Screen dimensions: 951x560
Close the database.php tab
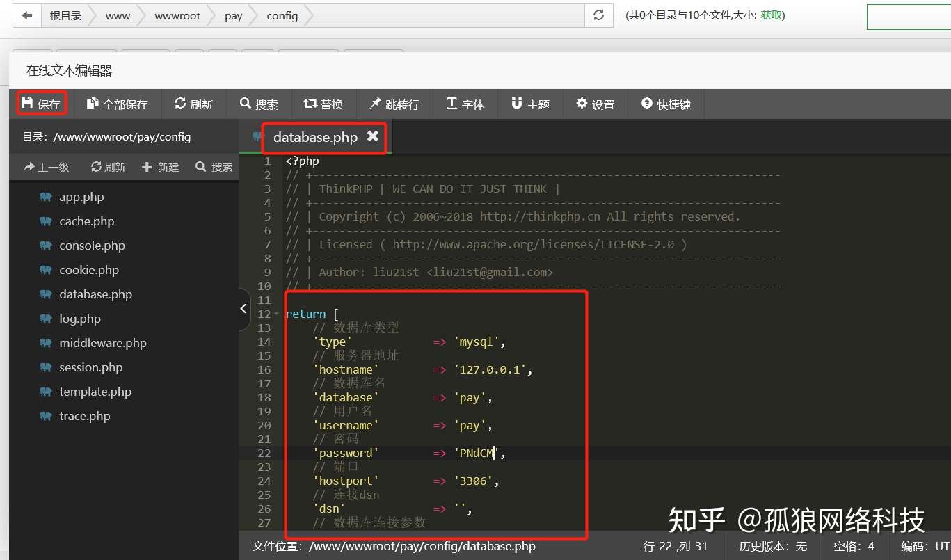point(373,136)
